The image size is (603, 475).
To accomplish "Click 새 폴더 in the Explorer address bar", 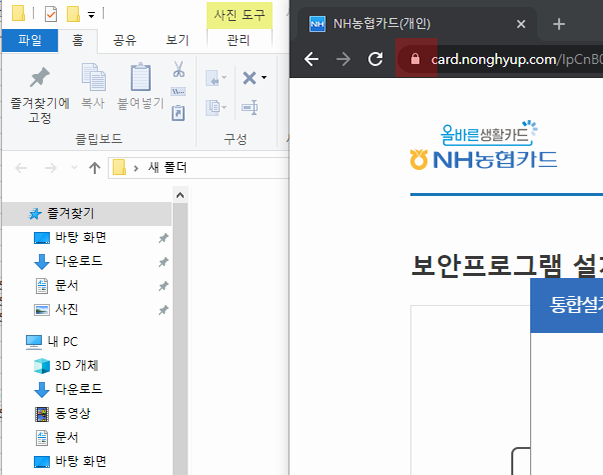I will click(x=168, y=167).
